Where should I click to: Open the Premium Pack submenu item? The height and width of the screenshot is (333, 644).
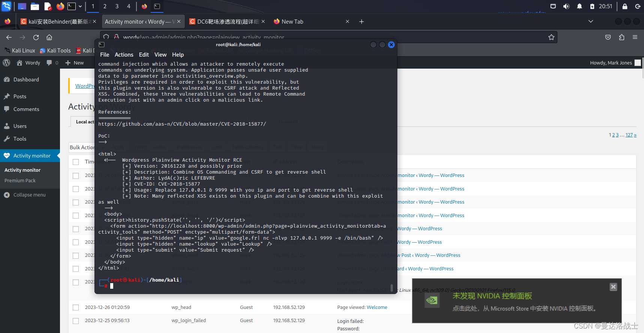[x=20, y=181]
